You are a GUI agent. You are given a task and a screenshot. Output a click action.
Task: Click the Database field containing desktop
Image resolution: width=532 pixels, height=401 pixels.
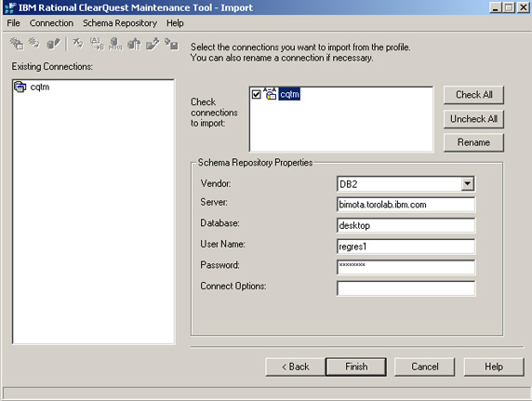tap(406, 225)
